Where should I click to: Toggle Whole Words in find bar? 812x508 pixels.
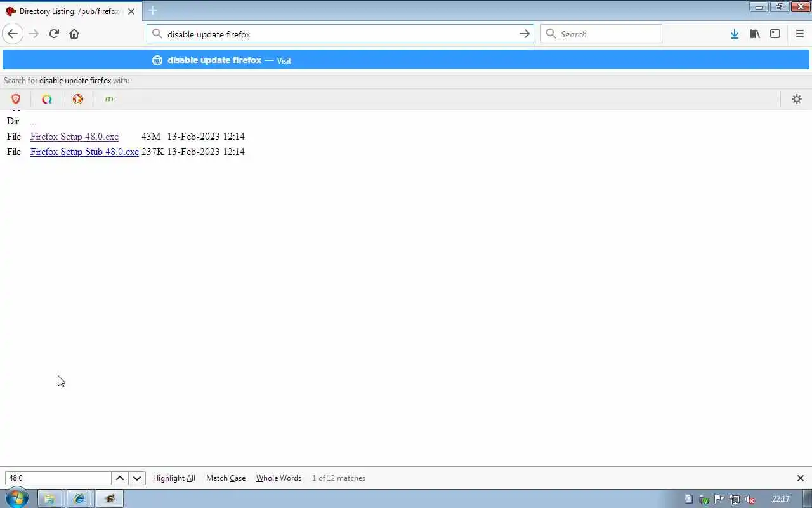(278, 478)
